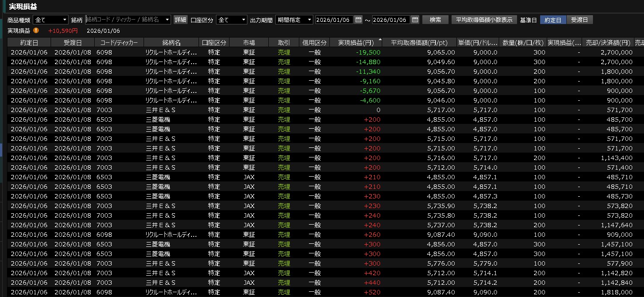Select 約定日 as the base date

(x=553, y=20)
